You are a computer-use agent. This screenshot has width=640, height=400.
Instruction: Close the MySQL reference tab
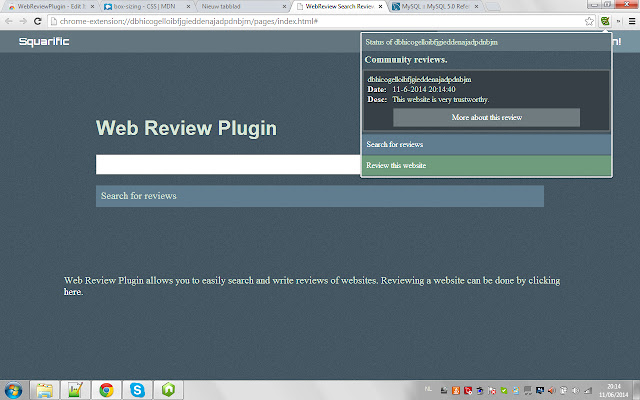pos(476,7)
